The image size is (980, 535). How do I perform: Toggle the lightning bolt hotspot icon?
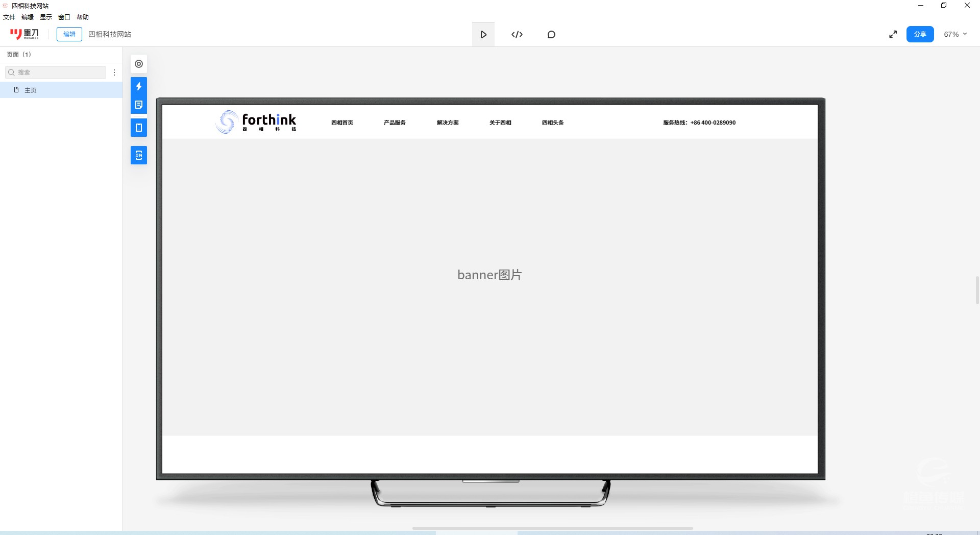139,86
